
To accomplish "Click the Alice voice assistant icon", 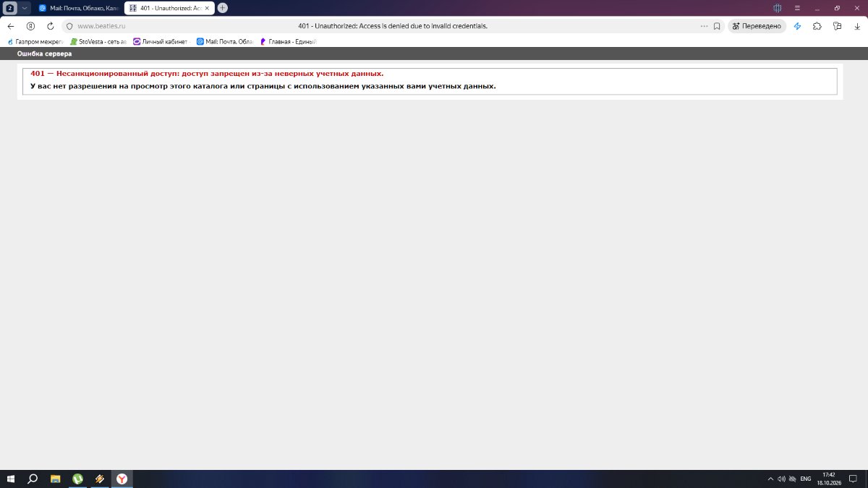I will 778,8.
